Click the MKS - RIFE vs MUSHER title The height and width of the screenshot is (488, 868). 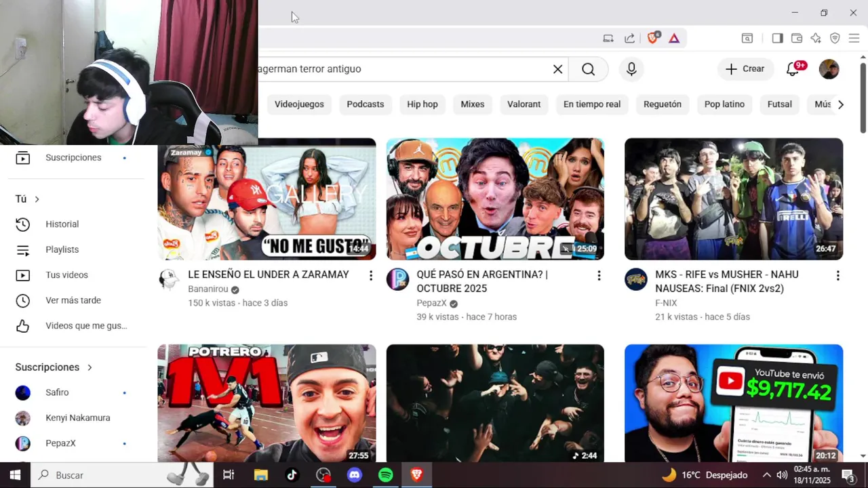(726, 281)
